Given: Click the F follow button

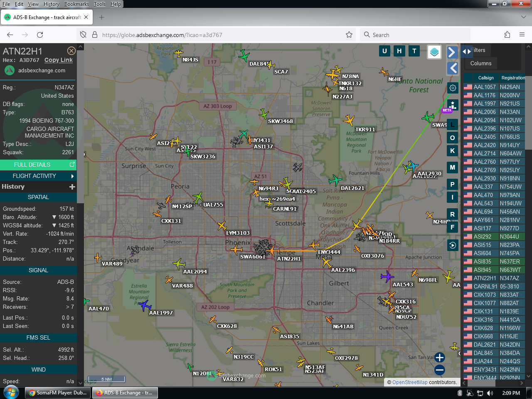Looking at the screenshot, I should click(453, 227).
